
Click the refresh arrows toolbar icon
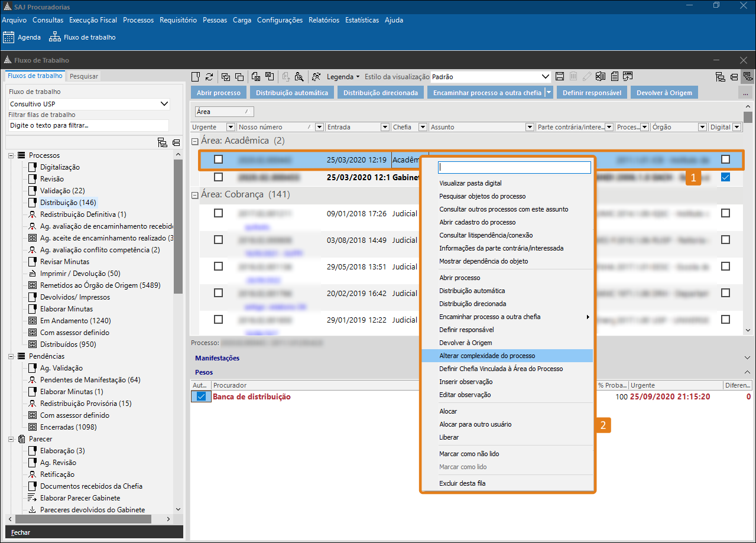tap(209, 76)
